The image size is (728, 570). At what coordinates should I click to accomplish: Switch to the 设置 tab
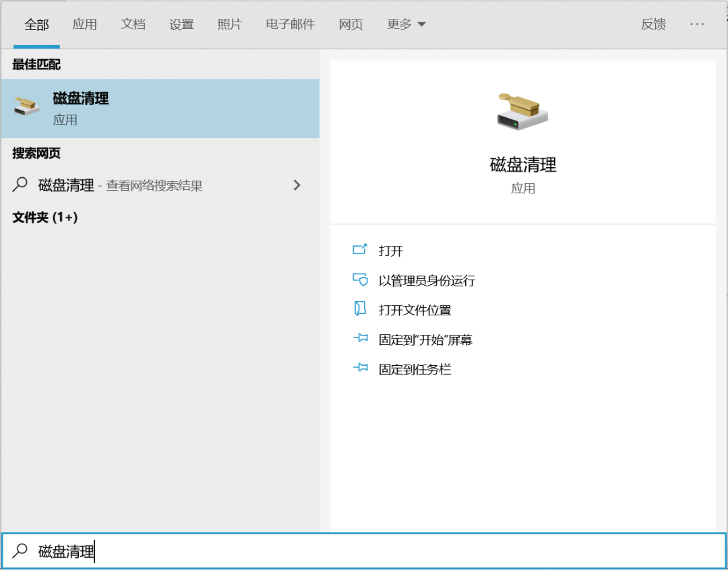click(181, 24)
